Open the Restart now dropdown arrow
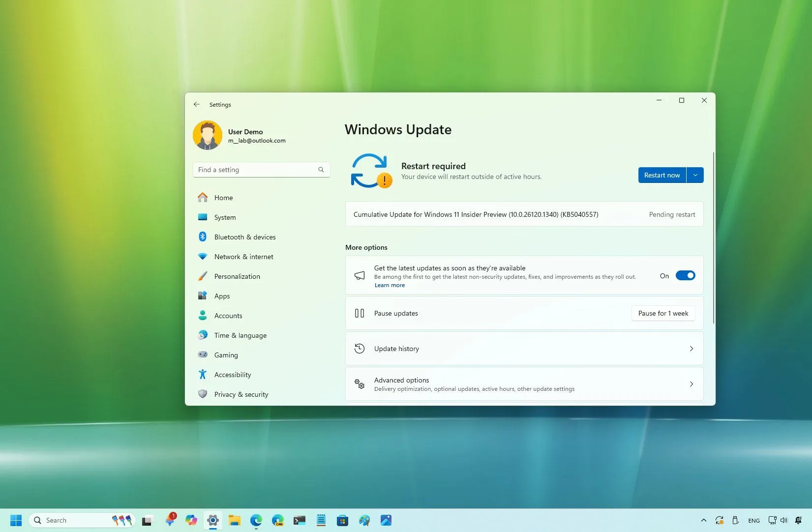This screenshot has width=812, height=532. (695, 175)
